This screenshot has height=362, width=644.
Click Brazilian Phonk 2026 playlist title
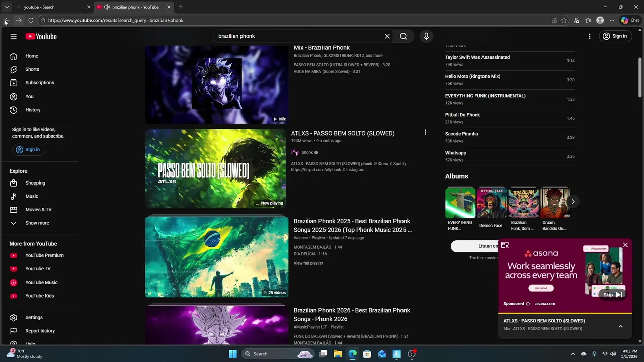tap(352, 315)
